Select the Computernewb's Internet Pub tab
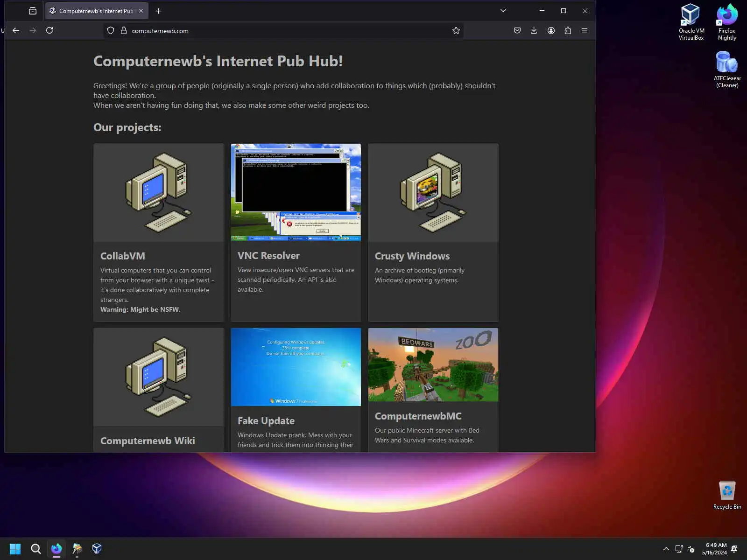This screenshot has height=560, width=747. pyautogui.click(x=97, y=11)
